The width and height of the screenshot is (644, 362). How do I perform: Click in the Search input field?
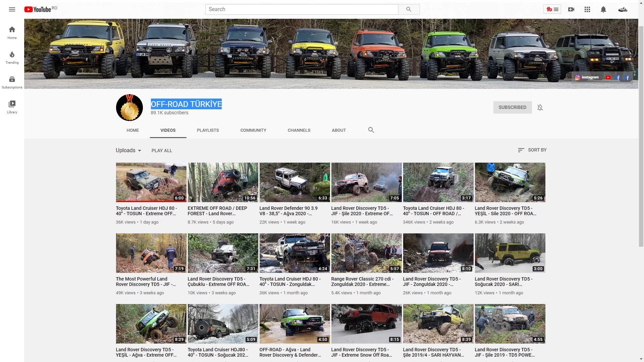[302, 9]
